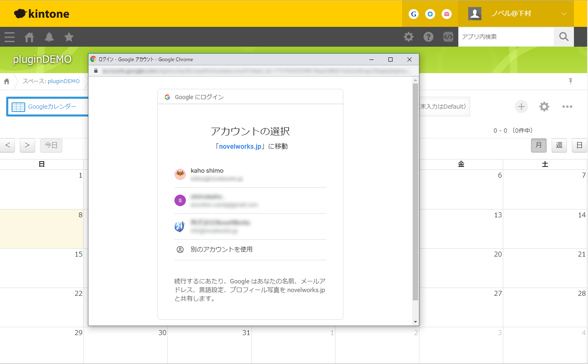Image resolution: width=588 pixels, height=364 pixels.
Task: Click the popup scrollbar up arrow
Action: (x=415, y=80)
